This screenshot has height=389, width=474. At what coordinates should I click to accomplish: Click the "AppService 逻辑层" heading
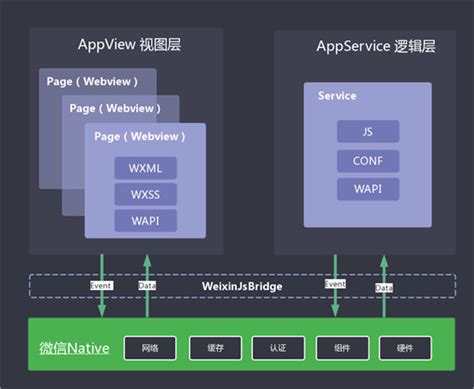click(376, 46)
